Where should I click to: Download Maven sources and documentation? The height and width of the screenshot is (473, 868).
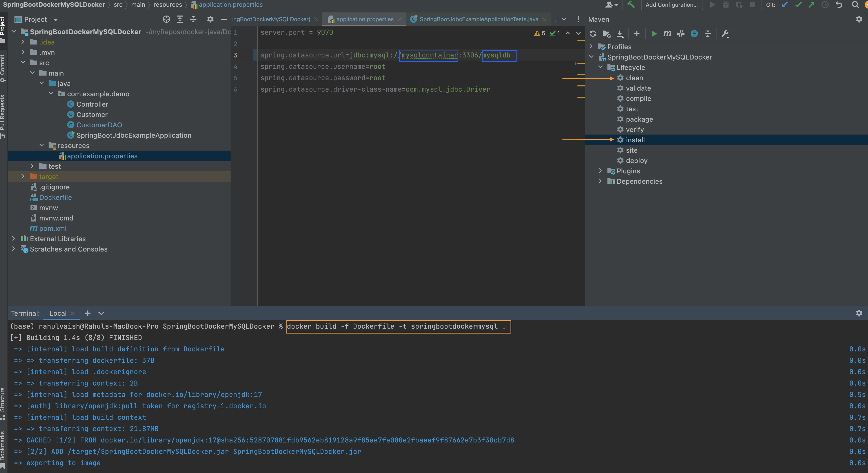pyautogui.click(x=620, y=34)
